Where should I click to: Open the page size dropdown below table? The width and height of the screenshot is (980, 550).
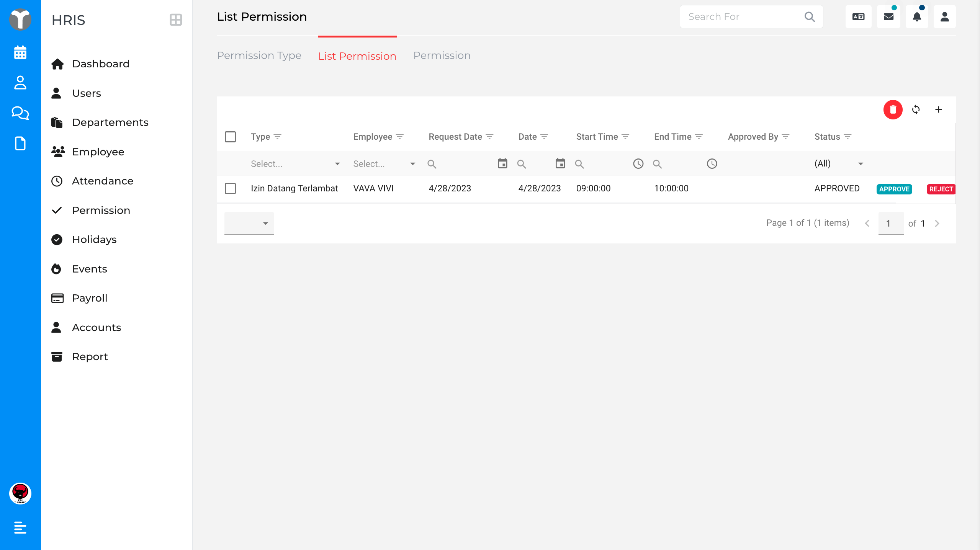coord(249,223)
